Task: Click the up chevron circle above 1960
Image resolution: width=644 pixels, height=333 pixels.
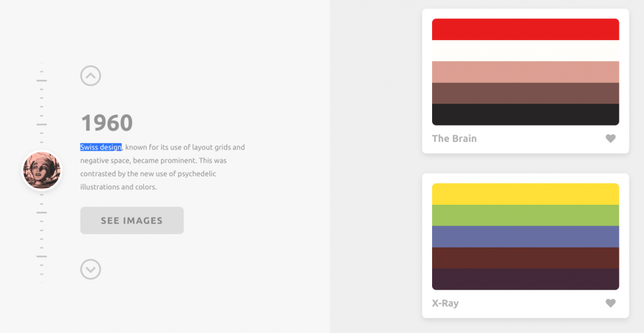Action: (91, 76)
